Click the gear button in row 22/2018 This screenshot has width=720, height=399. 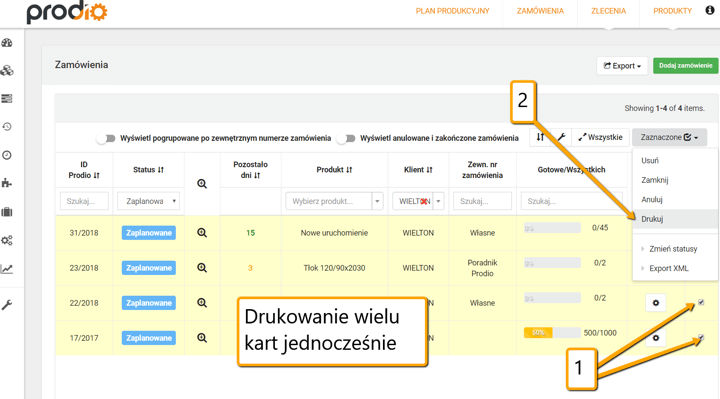coord(656,303)
